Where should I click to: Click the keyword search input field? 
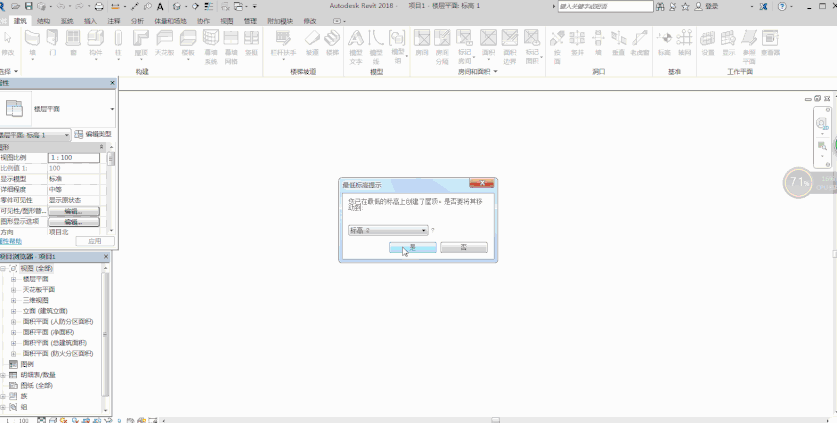click(600, 6)
